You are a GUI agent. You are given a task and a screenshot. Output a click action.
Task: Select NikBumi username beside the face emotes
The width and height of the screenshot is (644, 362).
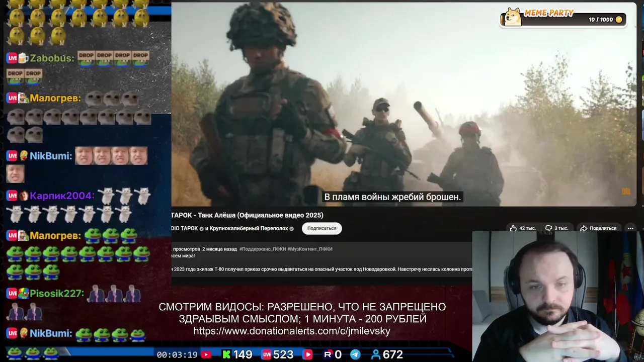pos(51,156)
